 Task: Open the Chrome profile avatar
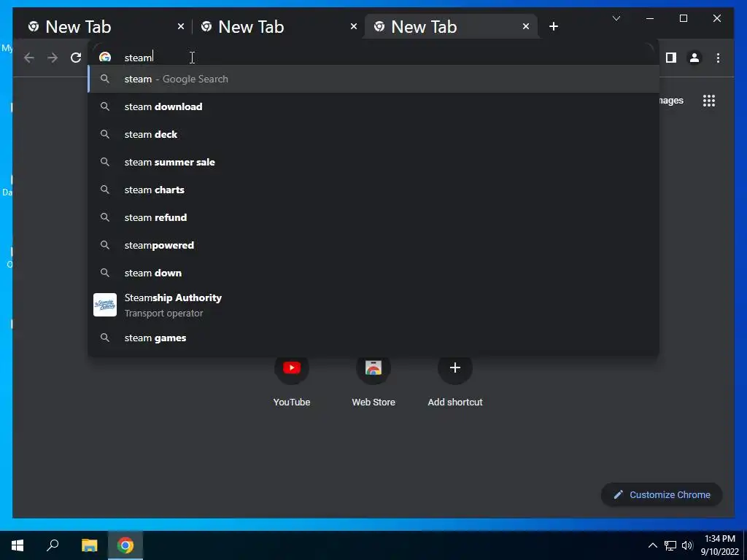point(694,58)
